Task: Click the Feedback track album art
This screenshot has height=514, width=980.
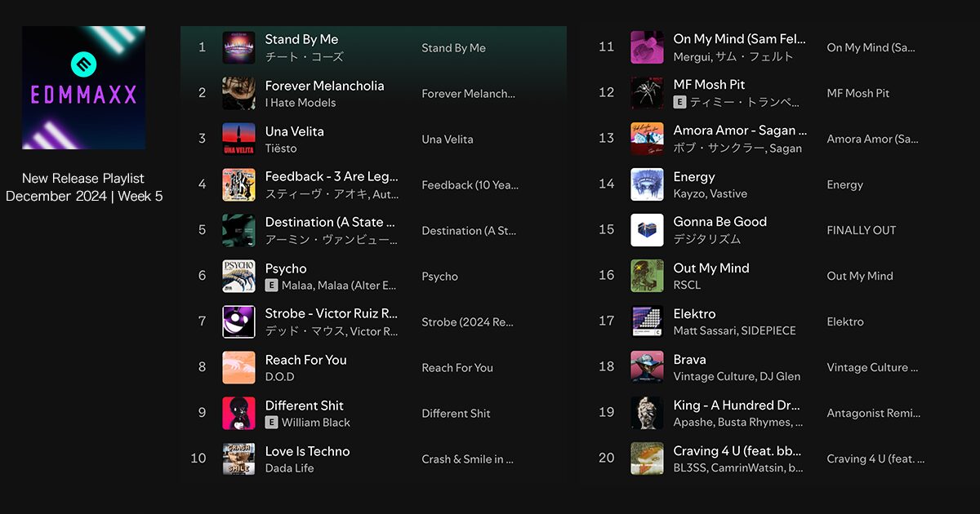Action: (238, 184)
